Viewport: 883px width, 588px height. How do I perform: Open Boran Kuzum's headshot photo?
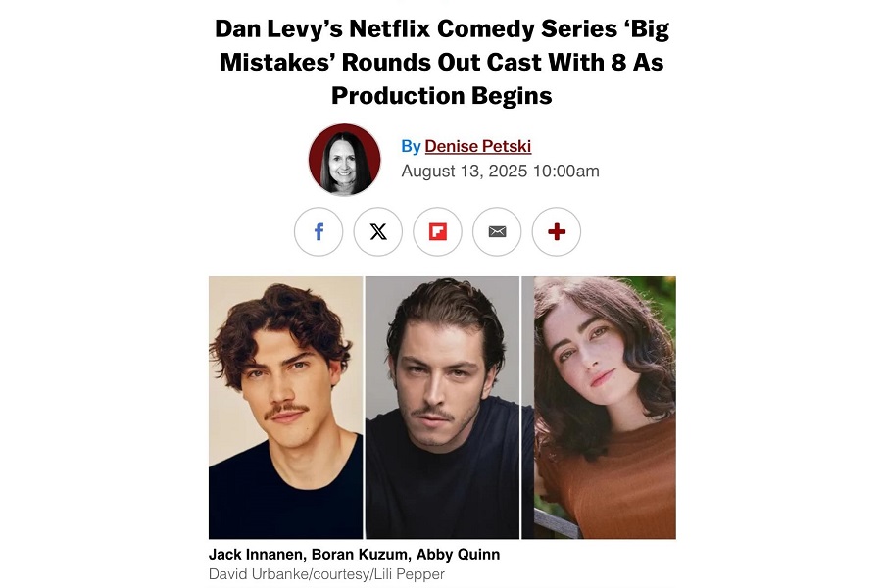[443, 408]
